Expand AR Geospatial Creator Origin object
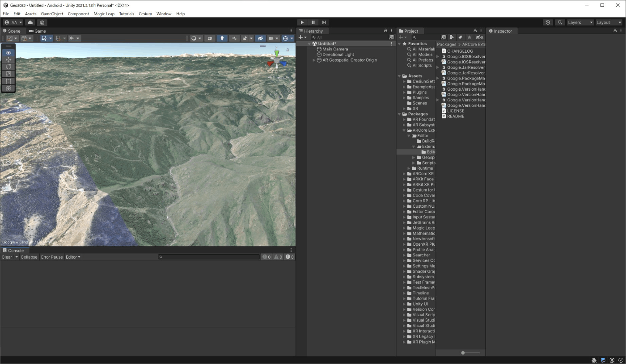The width and height of the screenshot is (626, 364). (x=314, y=60)
